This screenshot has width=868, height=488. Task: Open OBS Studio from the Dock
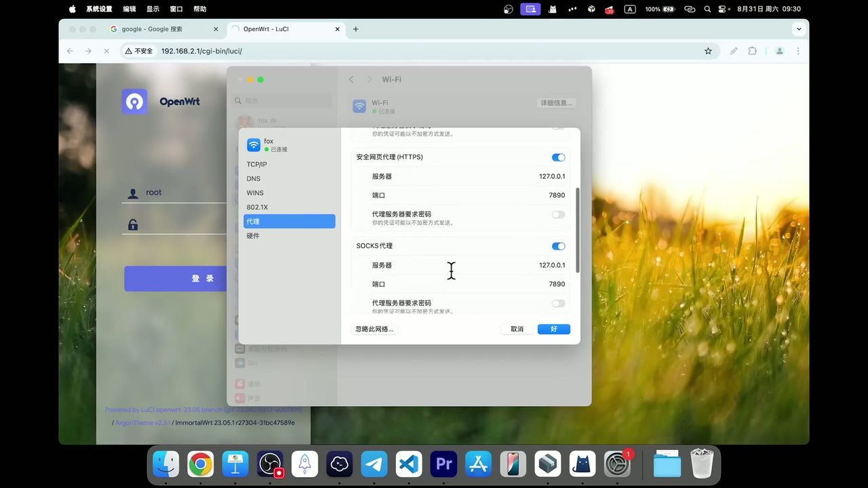click(x=270, y=464)
